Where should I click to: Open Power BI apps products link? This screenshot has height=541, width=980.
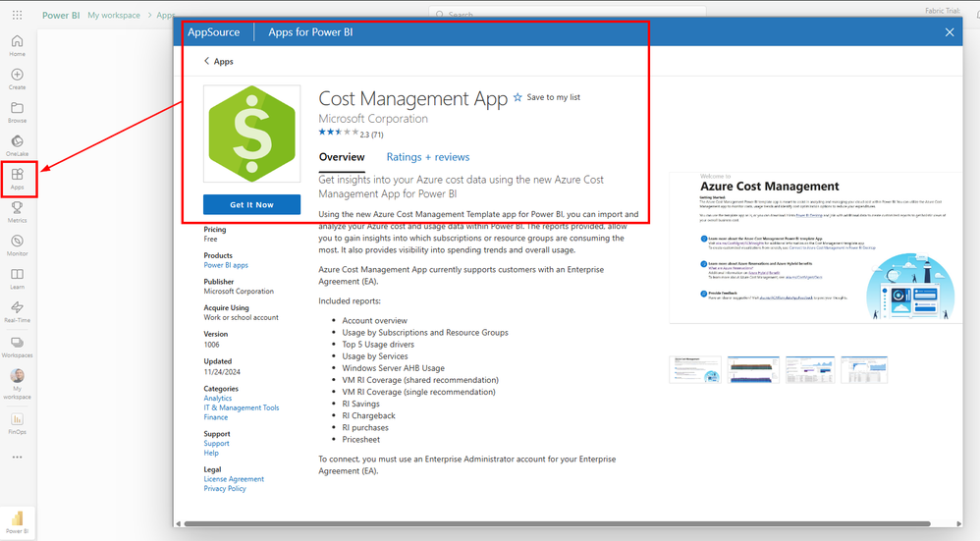(226, 265)
